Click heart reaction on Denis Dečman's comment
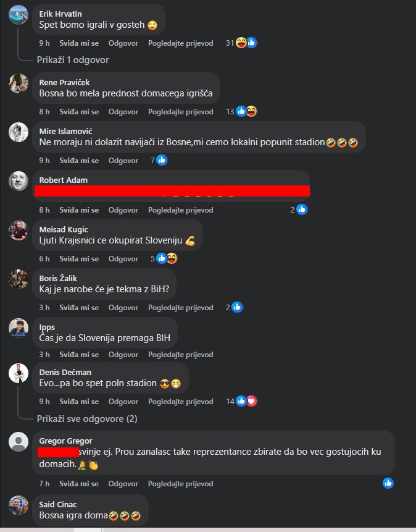The width and height of the screenshot is (416, 532). tap(252, 402)
